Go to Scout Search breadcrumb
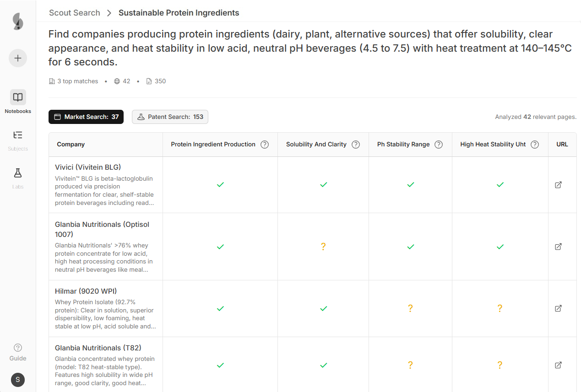 [x=75, y=13]
